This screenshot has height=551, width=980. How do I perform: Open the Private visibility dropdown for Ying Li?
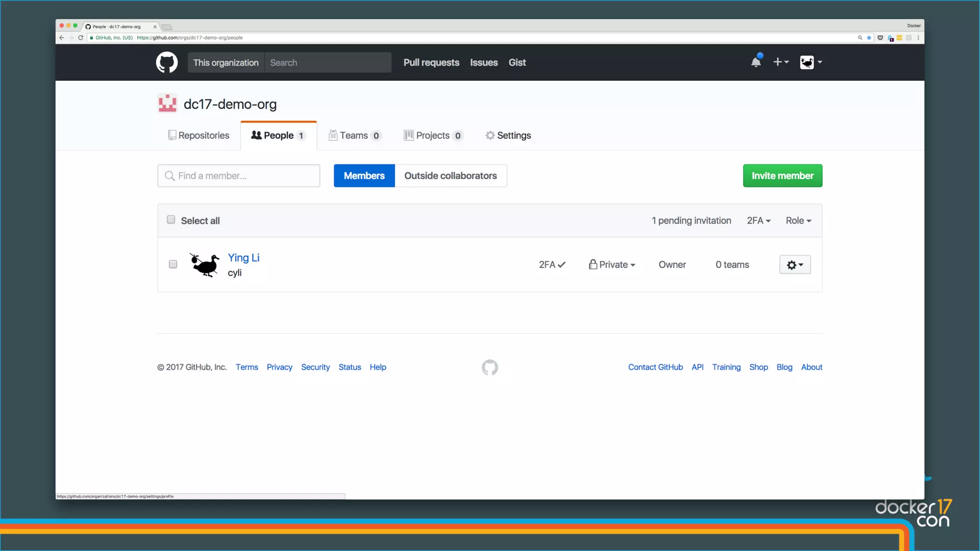pos(612,264)
